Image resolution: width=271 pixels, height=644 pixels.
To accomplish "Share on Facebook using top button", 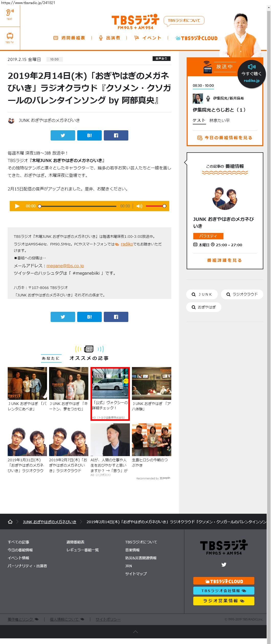I will pos(116,135).
